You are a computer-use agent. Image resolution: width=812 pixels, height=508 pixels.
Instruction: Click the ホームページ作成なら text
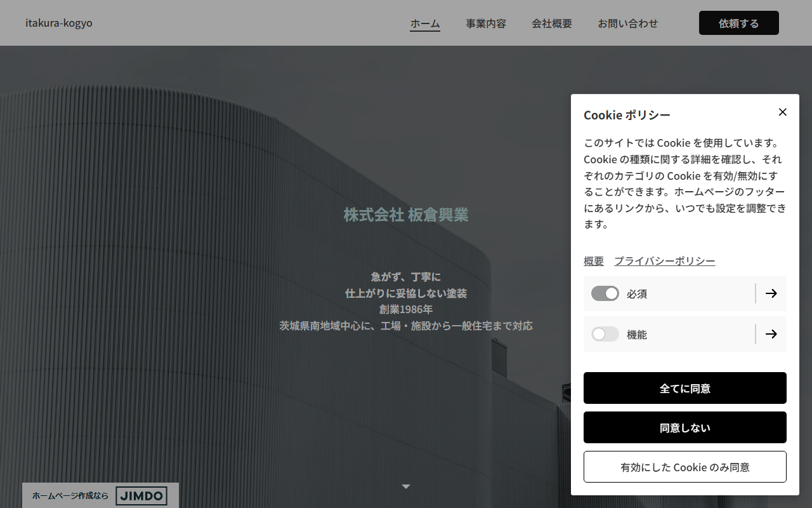[x=70, y=495]
